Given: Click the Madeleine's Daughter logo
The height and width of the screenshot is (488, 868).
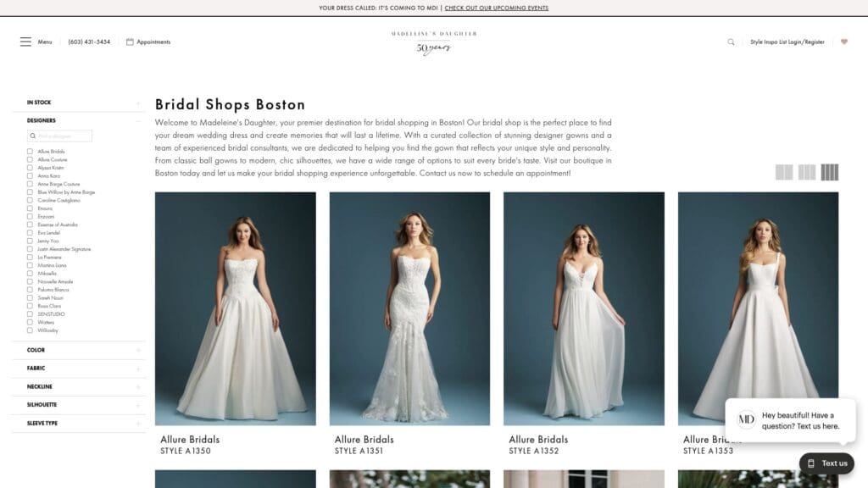Looking at the screenshot, I should 434,42.
